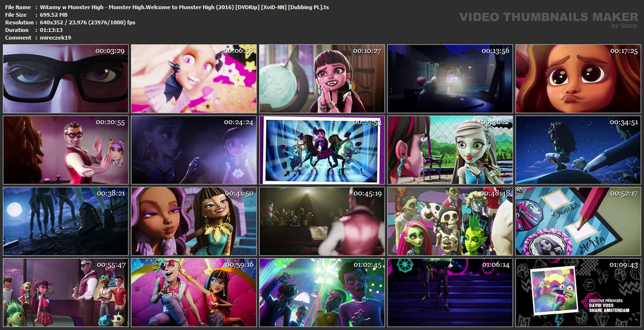Click the file name text ending in .ts

[184, 8]
